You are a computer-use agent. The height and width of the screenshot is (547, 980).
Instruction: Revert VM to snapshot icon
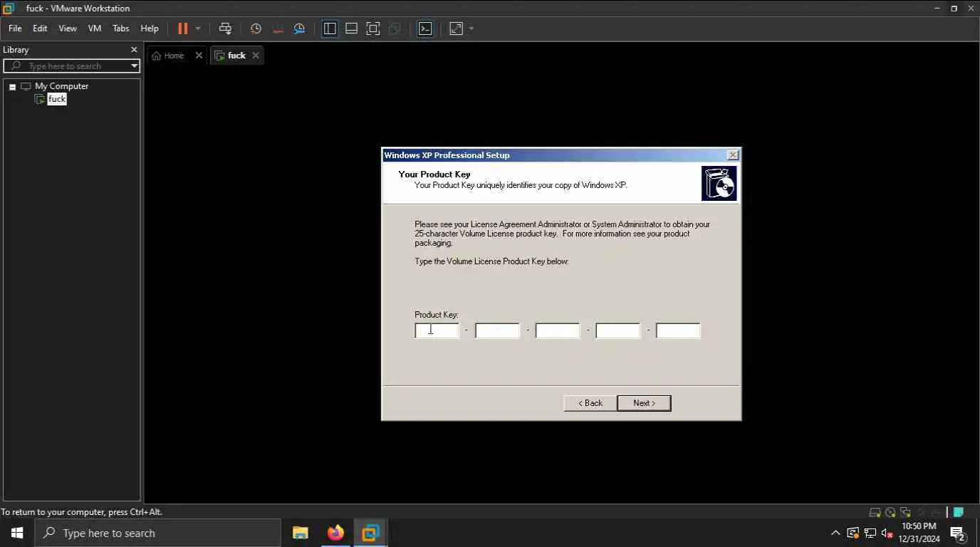click(278, 28)
